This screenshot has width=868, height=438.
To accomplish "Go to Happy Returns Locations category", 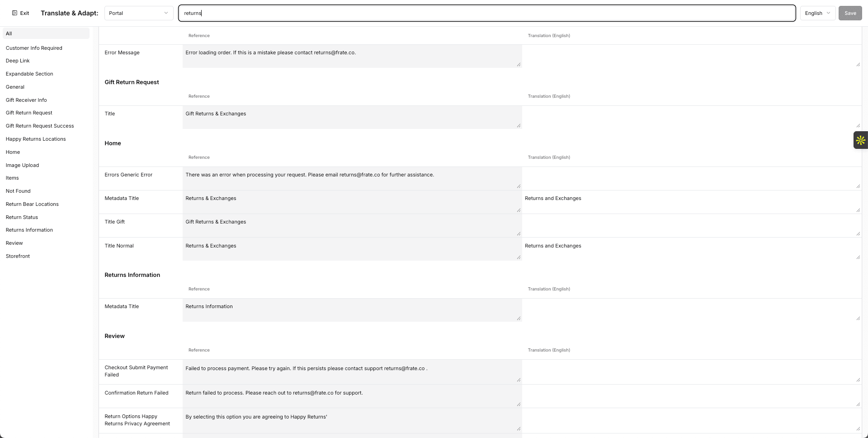I will (x=36, y=139).
